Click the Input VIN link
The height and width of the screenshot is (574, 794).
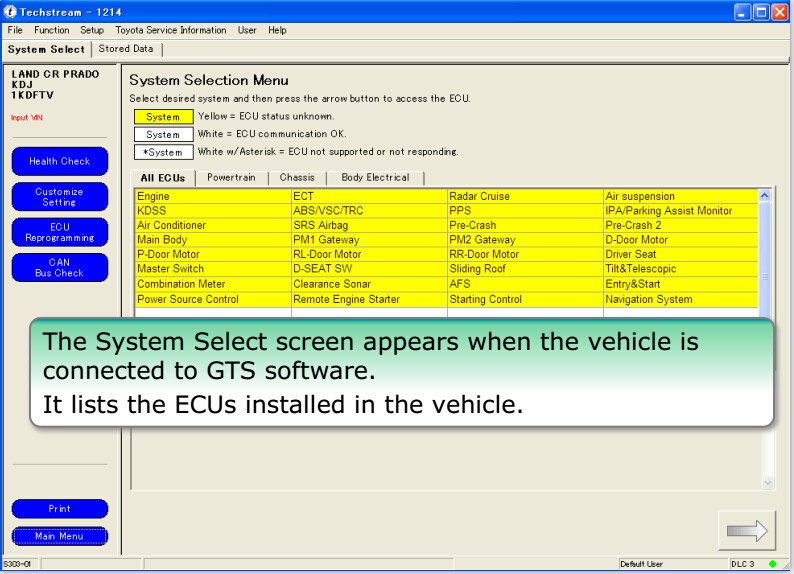click(x=20, y=117)
